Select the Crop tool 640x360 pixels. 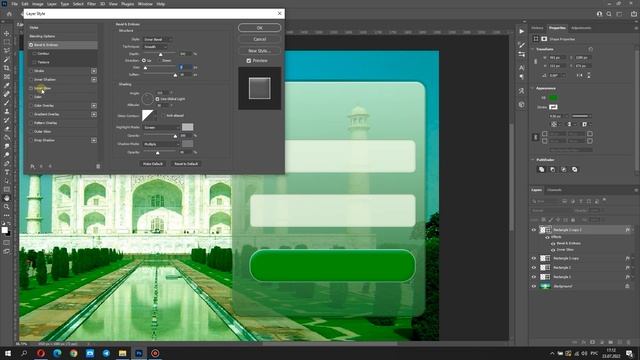point(7,68)
